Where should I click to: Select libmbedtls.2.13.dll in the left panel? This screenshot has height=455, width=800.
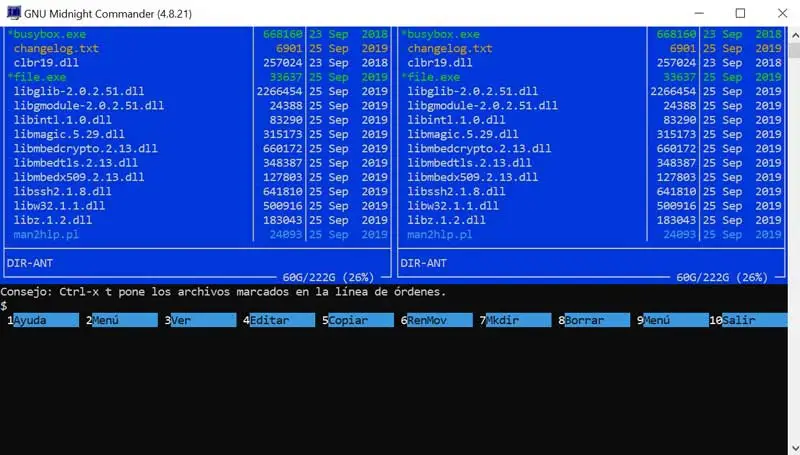(76, 163)
